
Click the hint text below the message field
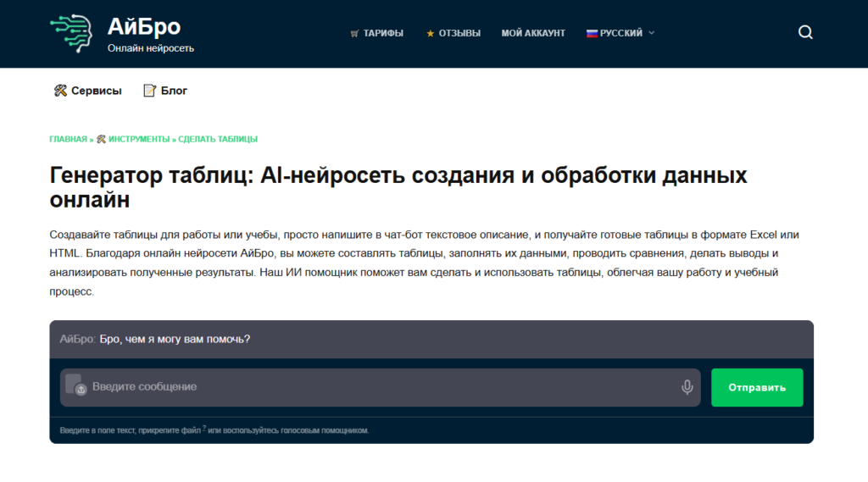(x=214, y=430)
